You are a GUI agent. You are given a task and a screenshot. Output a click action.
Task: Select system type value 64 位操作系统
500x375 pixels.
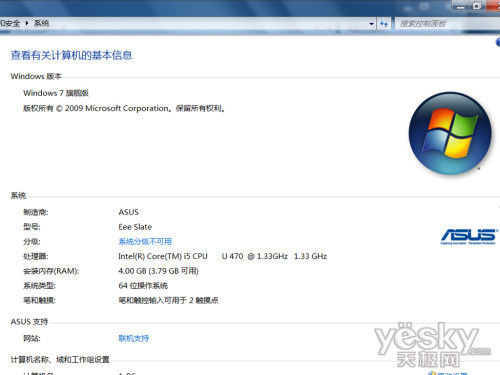tap(143, 286)
